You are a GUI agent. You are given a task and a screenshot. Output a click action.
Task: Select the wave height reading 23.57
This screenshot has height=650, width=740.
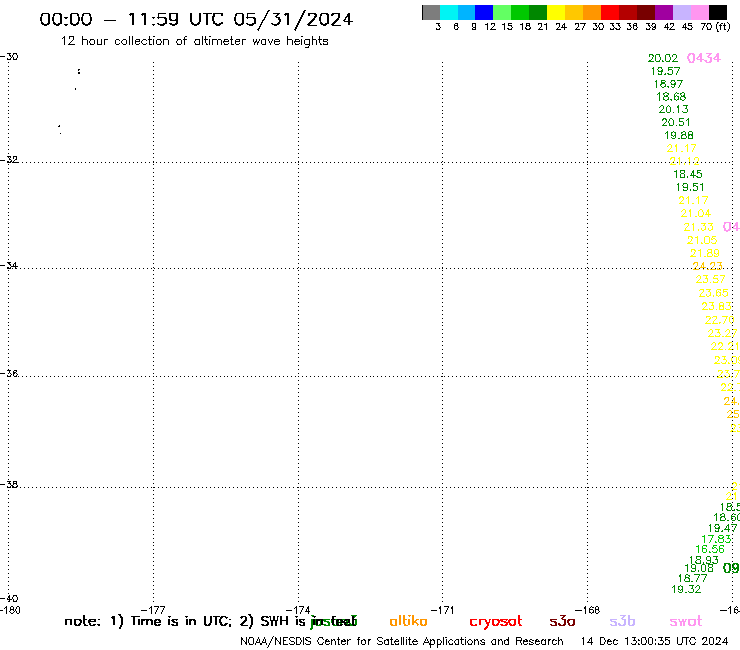point(710,279)
